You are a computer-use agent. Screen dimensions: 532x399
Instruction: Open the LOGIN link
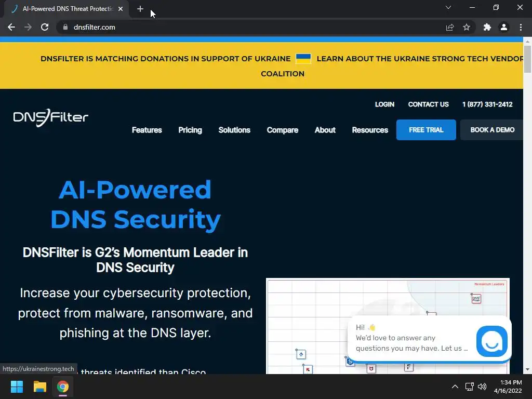[x=384, y=104]
